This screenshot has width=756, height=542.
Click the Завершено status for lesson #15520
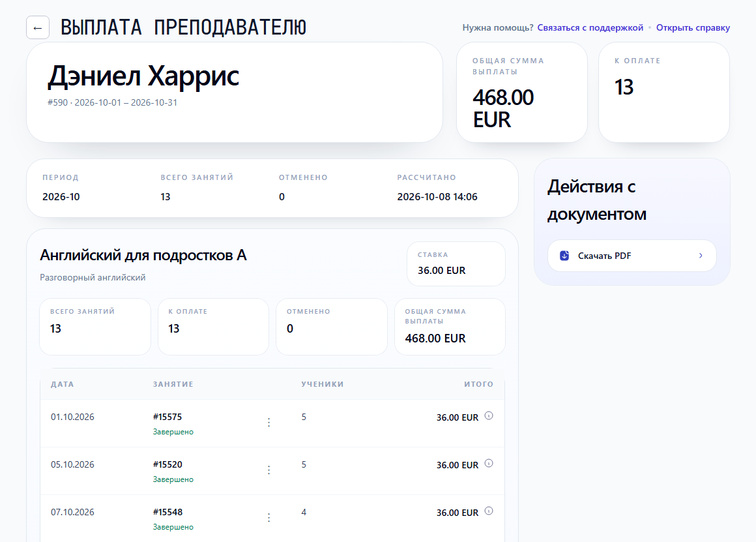tap(173, 479)
